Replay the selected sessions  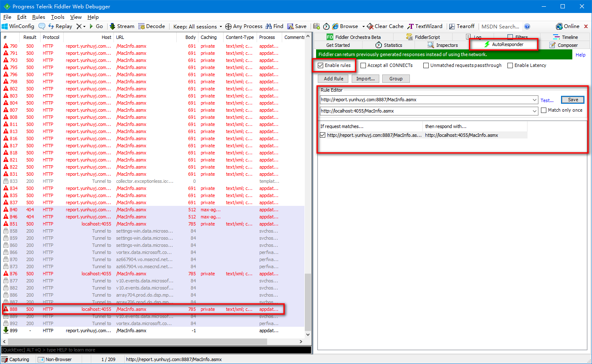pyautogui.click(x=60, y=26)
